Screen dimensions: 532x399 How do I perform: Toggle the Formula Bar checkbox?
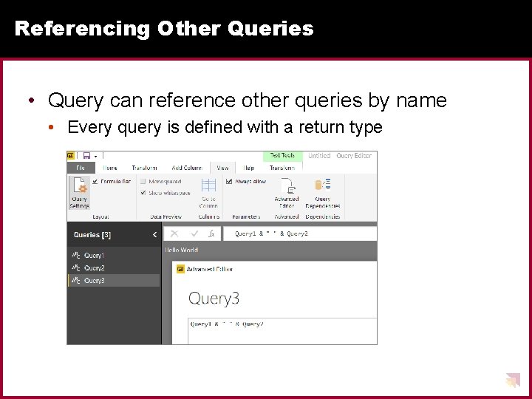coord(95,182)
